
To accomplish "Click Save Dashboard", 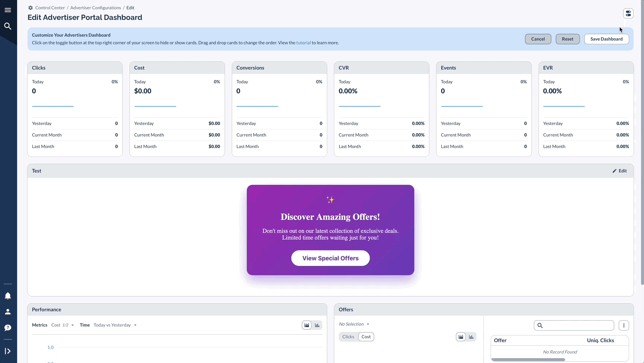I will [x=606, y=39].
